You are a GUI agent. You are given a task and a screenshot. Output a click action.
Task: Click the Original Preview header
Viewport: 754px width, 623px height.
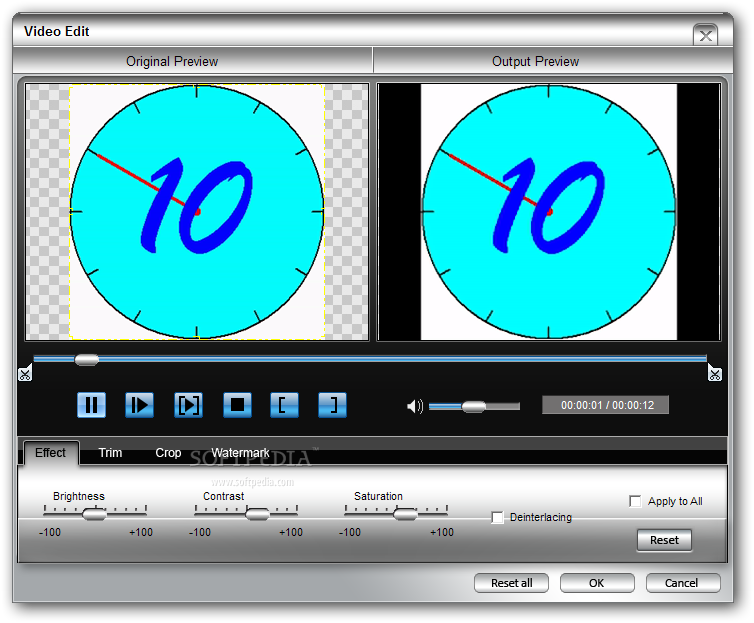(193, 61)
